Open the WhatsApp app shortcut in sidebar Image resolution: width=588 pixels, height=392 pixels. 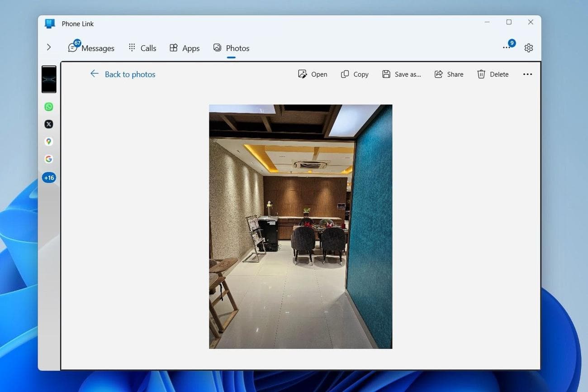(x=49, y=107)
